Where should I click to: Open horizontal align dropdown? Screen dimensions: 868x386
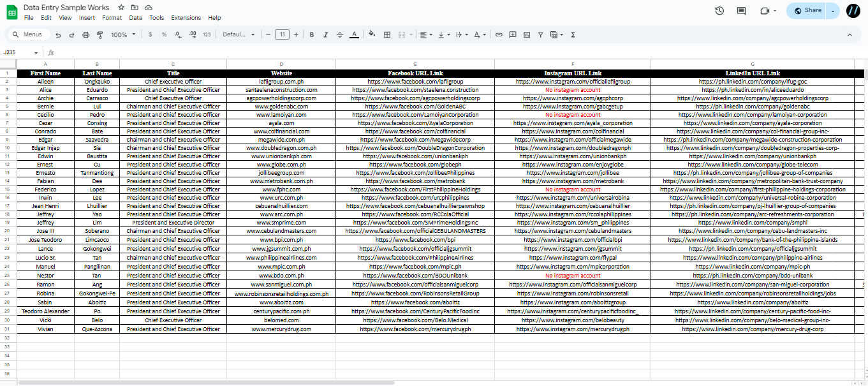[426, 34]
